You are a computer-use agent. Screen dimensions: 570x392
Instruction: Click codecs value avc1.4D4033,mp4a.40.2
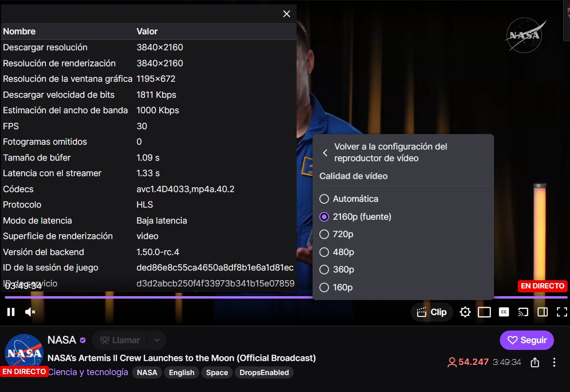click(x=185, y=189)
